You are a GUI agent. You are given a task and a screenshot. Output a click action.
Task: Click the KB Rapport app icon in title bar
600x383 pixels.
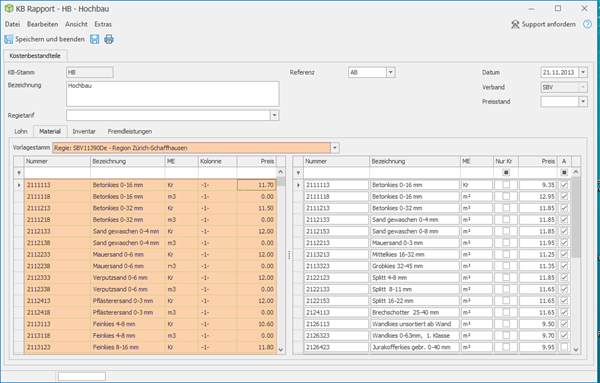9,8
